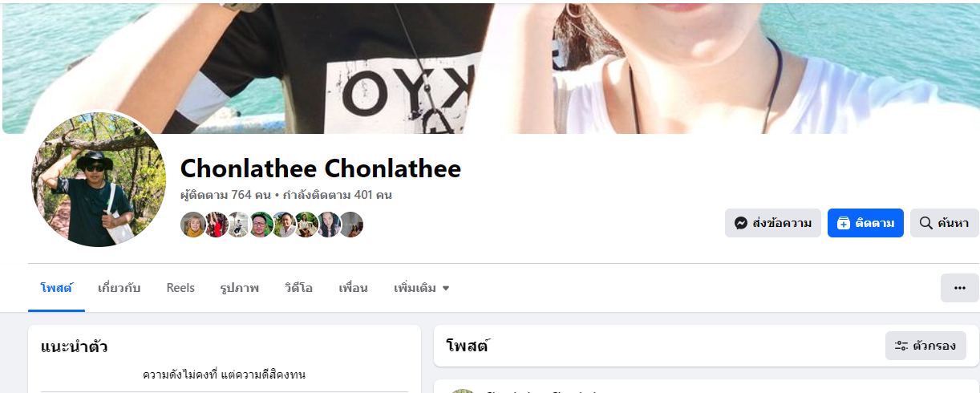Select the รูปภาพ tab

coord(240,288)
